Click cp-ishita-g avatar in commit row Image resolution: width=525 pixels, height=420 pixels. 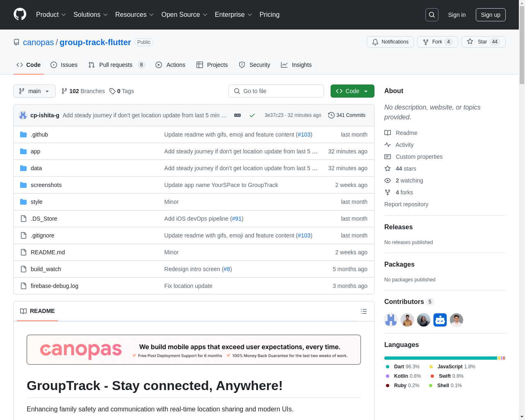click(x=23, y=115)
